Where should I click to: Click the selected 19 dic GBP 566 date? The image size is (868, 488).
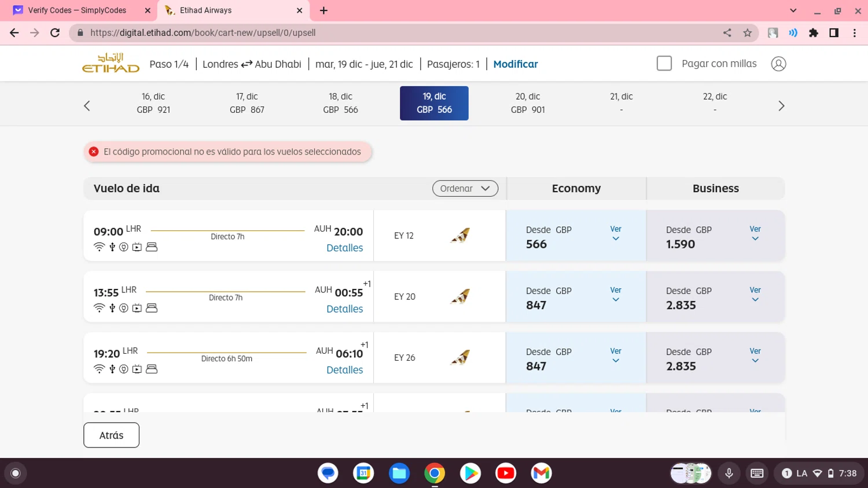pos(434,103)
